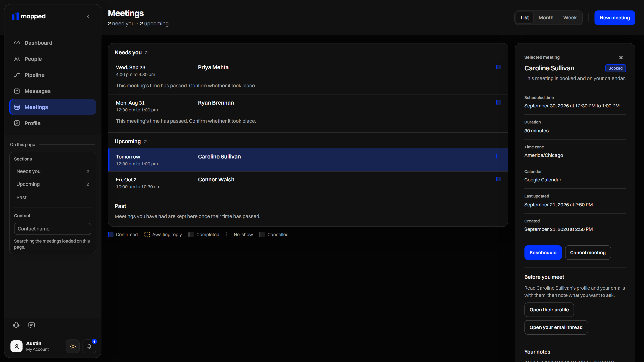Image resolution: width=644 pixels, height=362 pixels.
Task: Open their profile button
Action: tap(549, 310)
